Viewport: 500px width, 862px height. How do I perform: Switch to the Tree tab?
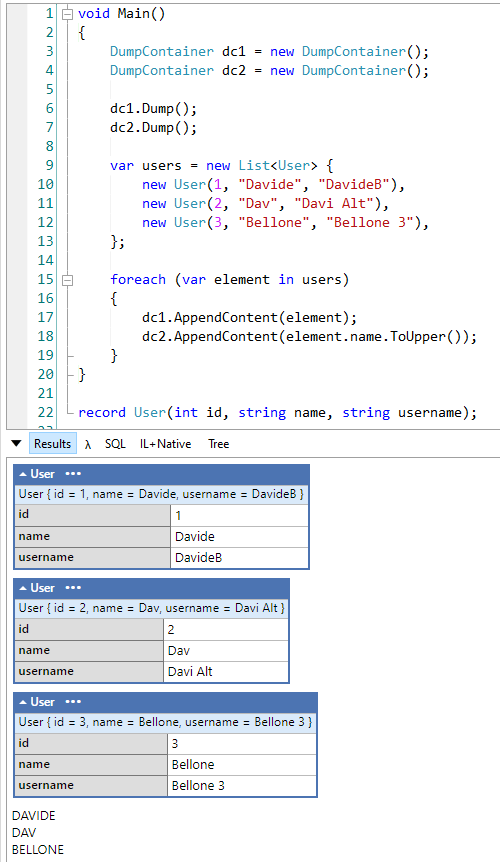tap(218, 444)
